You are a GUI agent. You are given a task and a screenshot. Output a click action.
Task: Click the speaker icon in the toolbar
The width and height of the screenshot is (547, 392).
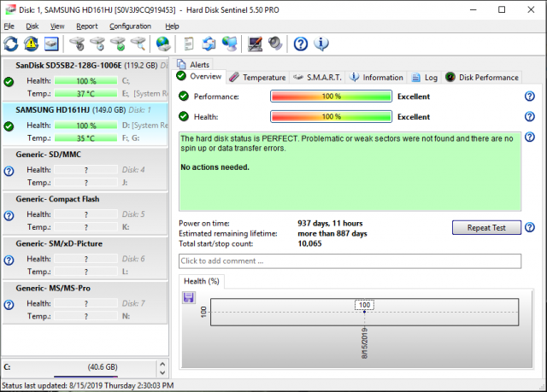click(275, 44)
